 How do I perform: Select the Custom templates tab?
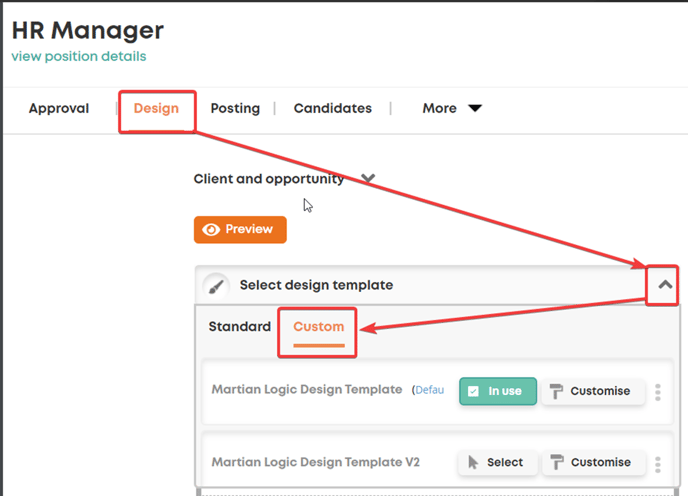coord(319,327)
